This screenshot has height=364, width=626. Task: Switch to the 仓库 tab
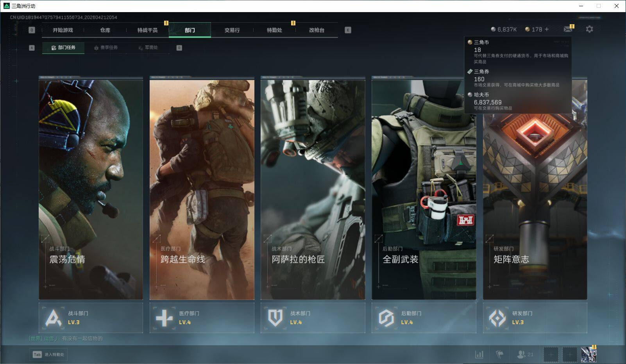click(105, 30)
